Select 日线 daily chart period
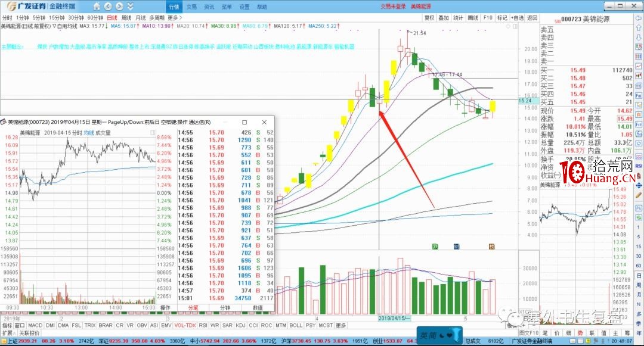The width and height of the screenshot is (644, 346). click(x=112, y=18)
